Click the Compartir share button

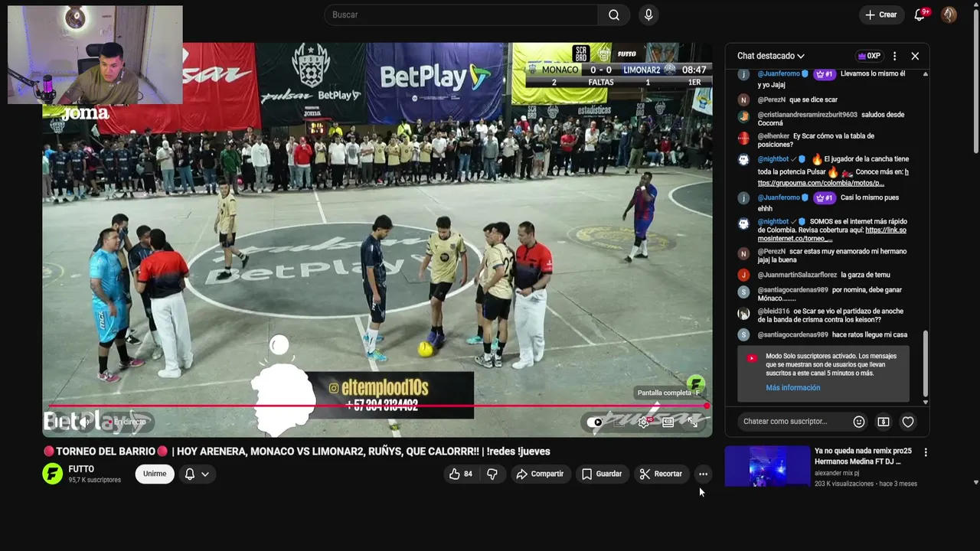tap(540, 474)
